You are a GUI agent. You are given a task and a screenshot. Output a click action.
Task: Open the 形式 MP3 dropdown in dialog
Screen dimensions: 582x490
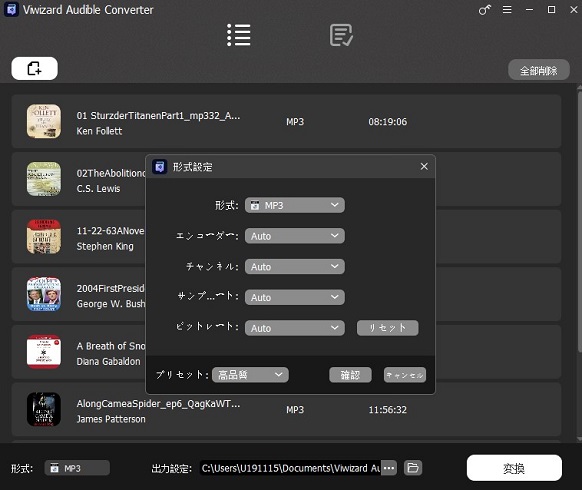[295, 205]
